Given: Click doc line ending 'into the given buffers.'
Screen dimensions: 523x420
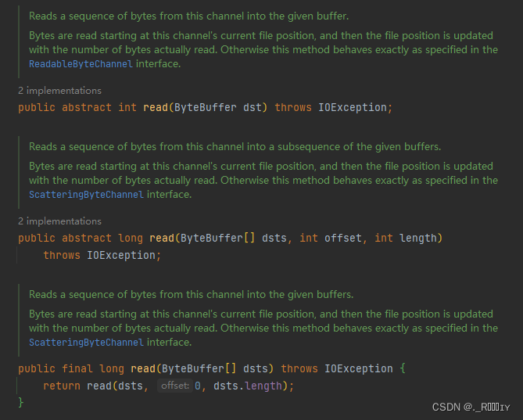Looking at the screenshot, I should click(x=191, y=295).
